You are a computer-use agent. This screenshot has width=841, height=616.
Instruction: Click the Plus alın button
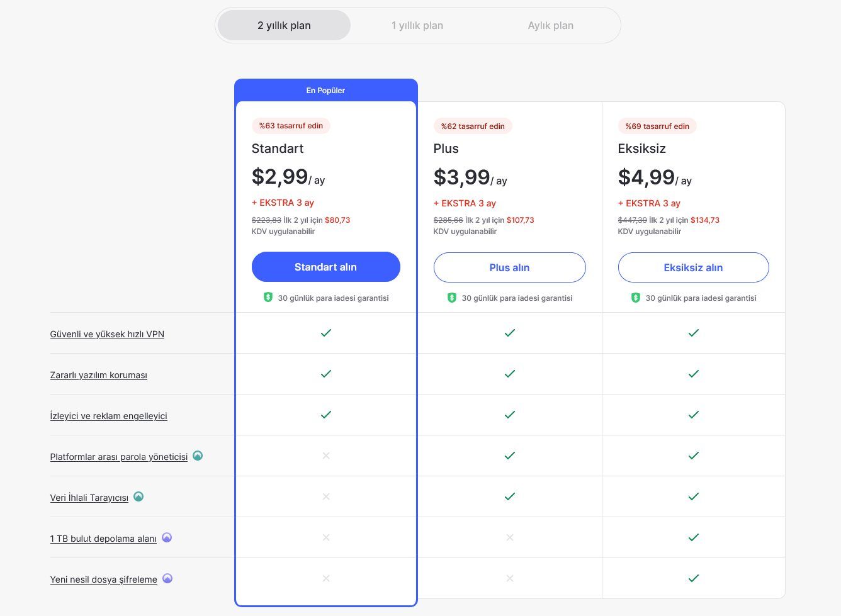pos(509,267)
